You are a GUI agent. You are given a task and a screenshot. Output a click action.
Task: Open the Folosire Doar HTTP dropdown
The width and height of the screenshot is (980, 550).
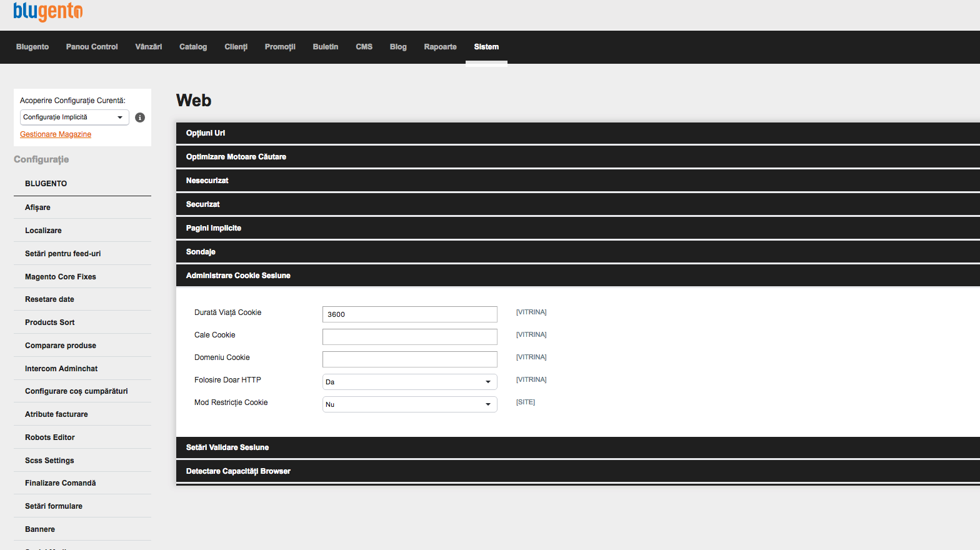pyautogui.click(x=410, y=382)
